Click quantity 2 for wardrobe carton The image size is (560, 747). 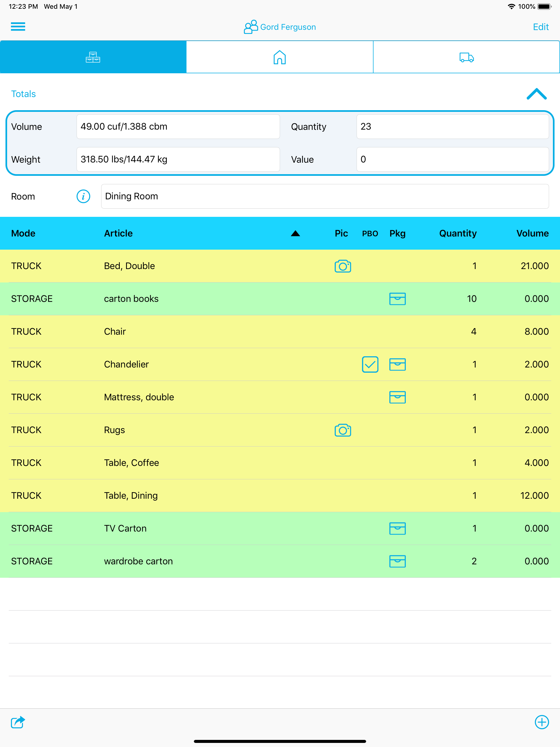[x=474, y=561]
